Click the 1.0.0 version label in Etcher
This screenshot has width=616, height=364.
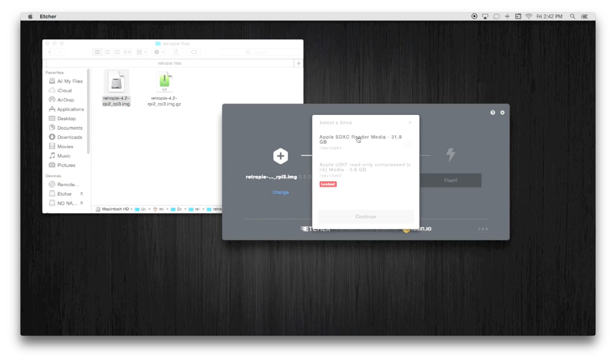[483, 229]
